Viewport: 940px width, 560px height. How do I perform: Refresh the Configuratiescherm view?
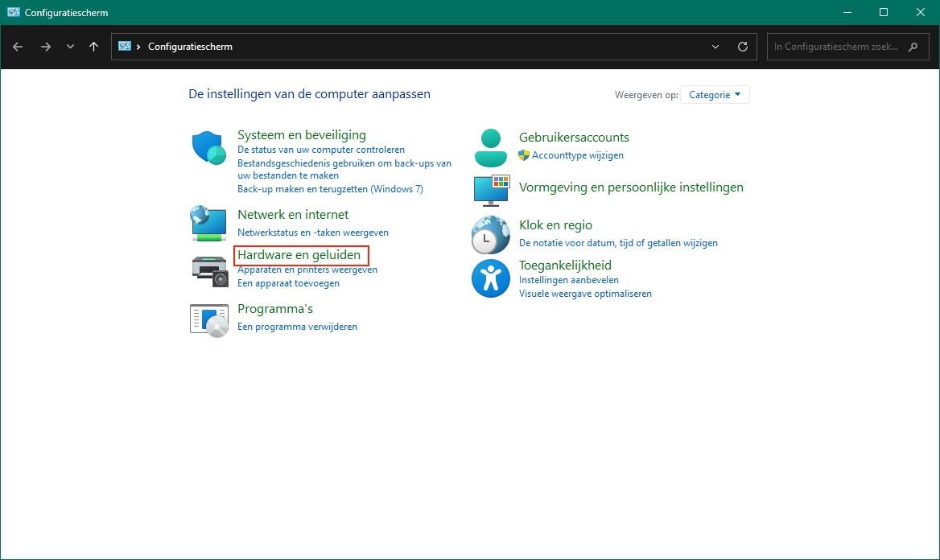[742, 47]
